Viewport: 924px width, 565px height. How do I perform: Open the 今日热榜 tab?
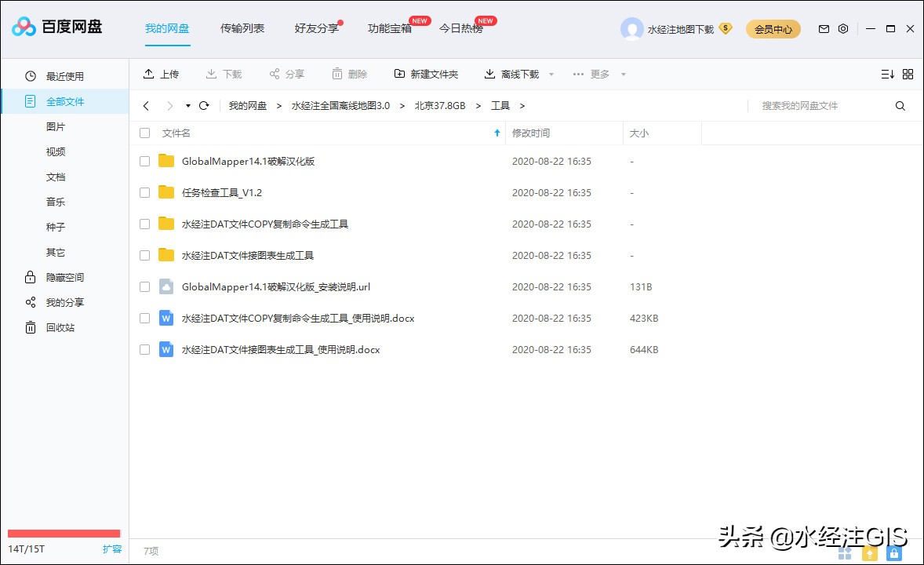point(461,27)
